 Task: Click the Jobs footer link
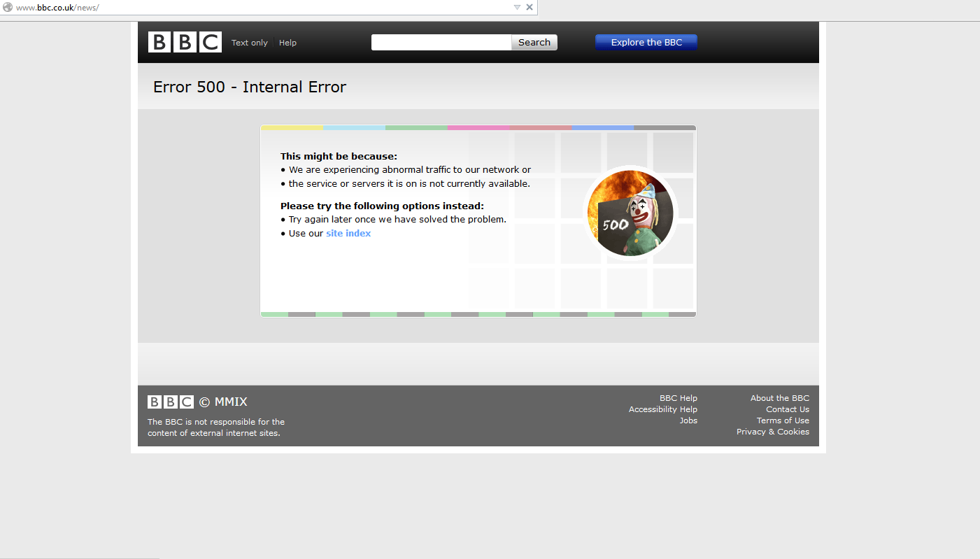click(x=688, y=420)
